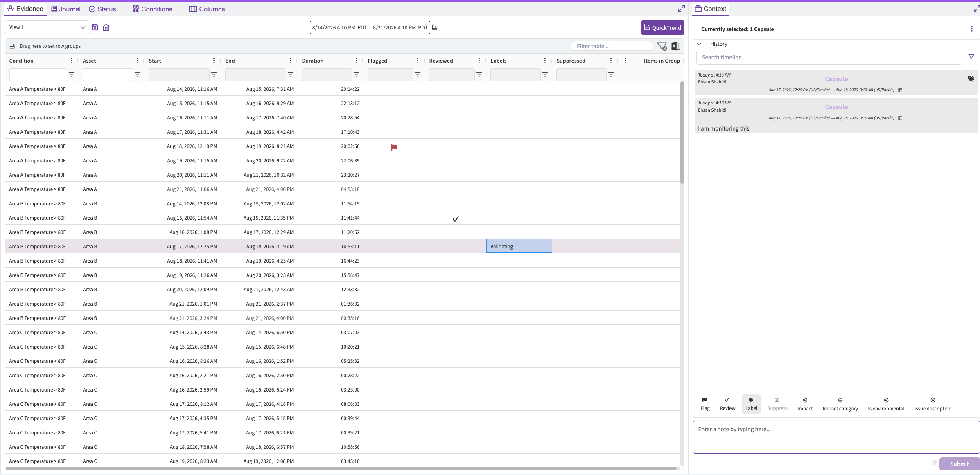Open the Context panel options menu

pos(971,29)
